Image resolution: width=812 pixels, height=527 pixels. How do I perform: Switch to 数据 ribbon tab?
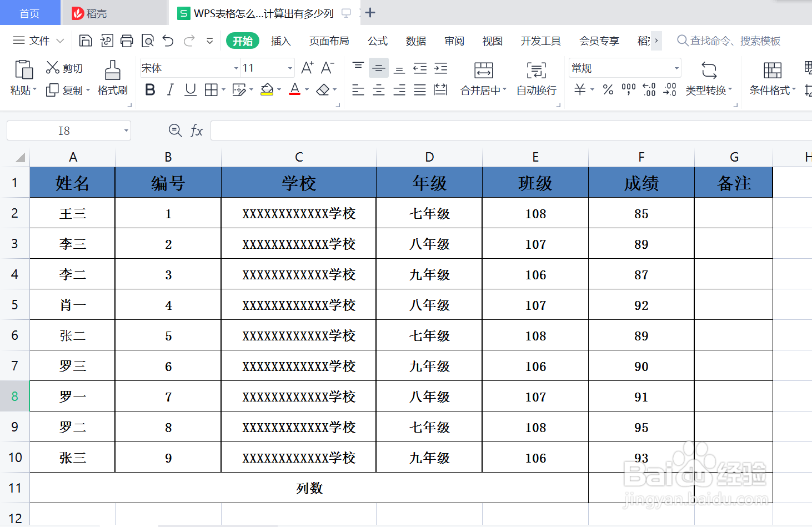(416, 41)
